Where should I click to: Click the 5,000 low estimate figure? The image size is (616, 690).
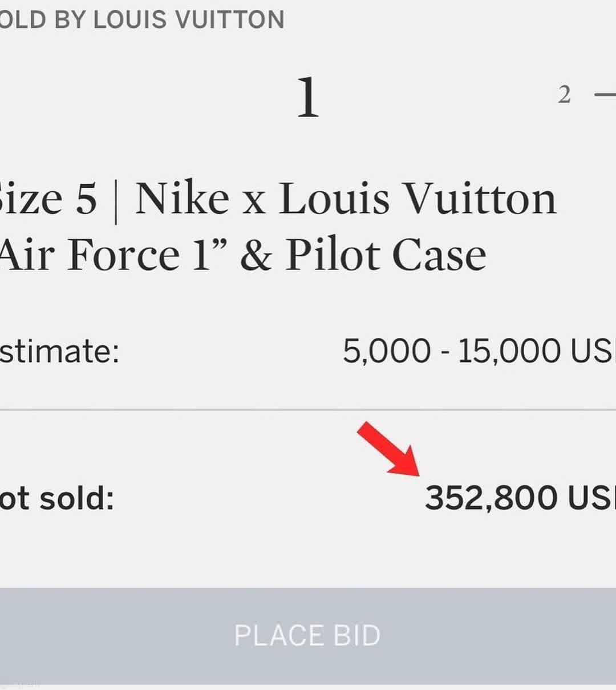(x=386, y=350)
